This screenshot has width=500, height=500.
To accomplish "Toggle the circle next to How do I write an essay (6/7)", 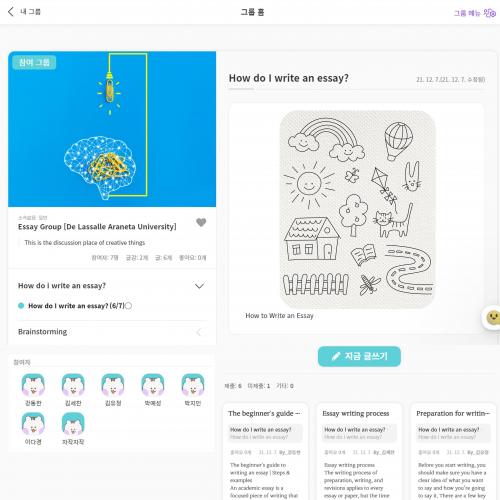I will coord(128,306).
